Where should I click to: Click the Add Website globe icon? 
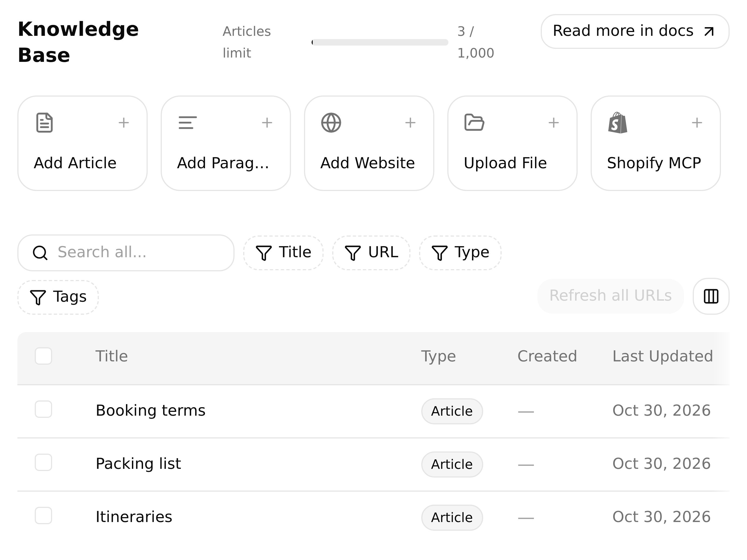coord(331,123)
